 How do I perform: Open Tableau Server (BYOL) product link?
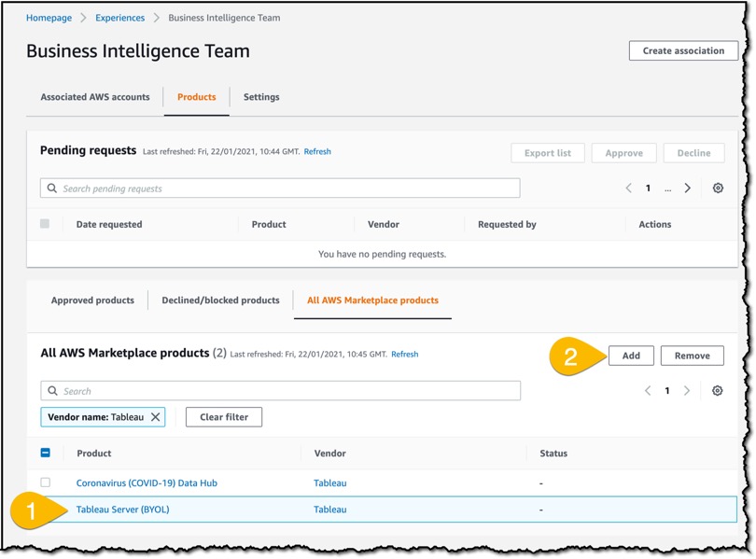(x=122, y=510)
